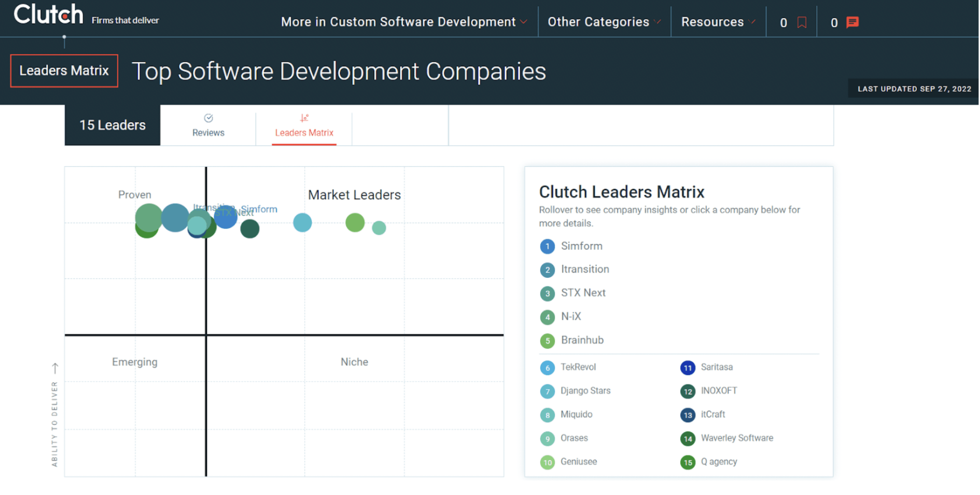Image resolution: width=980 pixels, height=495 pixels.
Task: Click the lime green Market Leaders bubble
Action: [355, 222]
